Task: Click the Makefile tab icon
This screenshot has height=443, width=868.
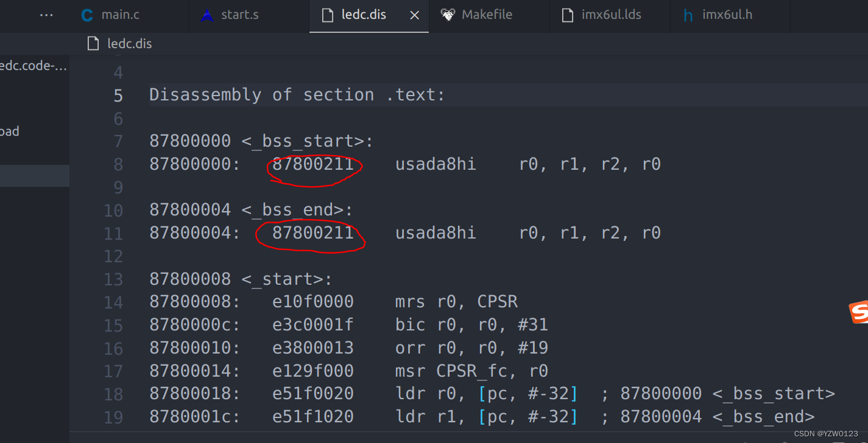Action: 448,15
